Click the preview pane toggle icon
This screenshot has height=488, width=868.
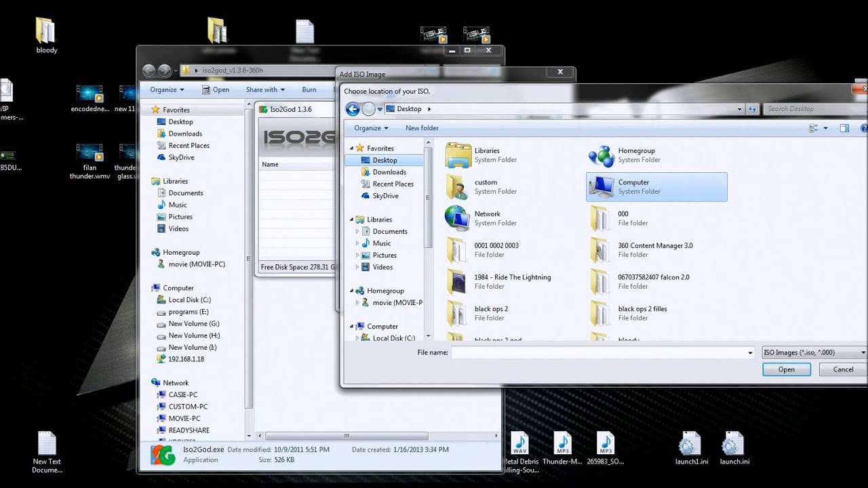844,128
